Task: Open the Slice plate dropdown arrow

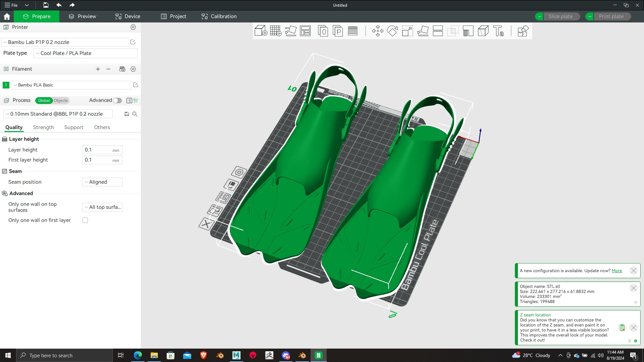Action: [539, 16]
